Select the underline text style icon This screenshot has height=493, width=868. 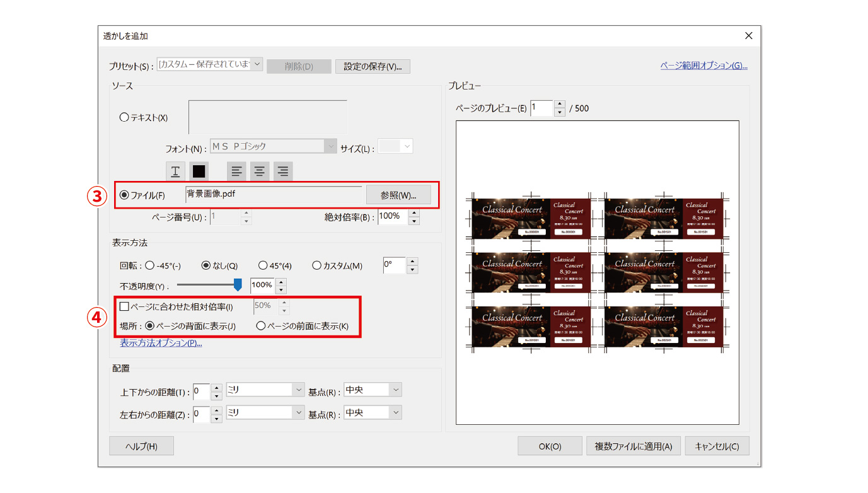click(x=175, y=171)
